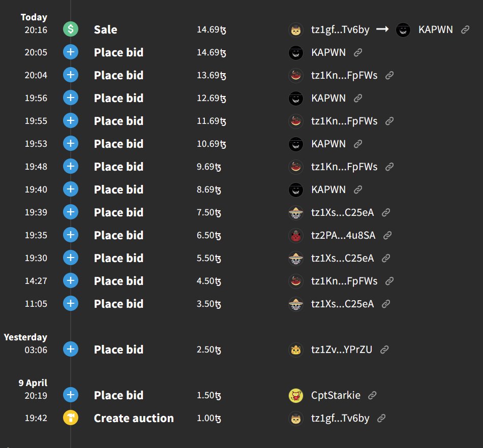The width and height of the screenshot is (483, 448).
Task: Open the tz2PA...4u8SA profile
Action: (343, 235)
